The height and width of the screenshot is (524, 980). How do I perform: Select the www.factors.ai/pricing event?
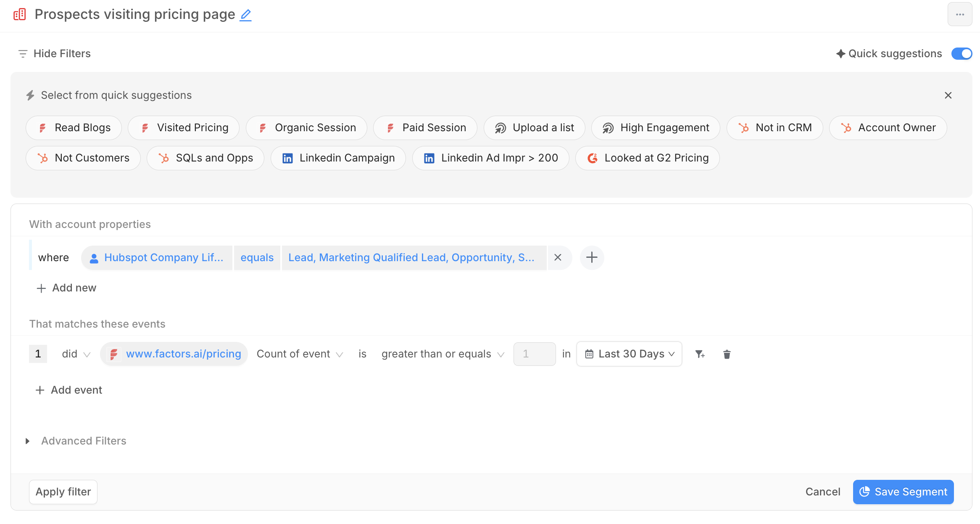coord(174,354)
